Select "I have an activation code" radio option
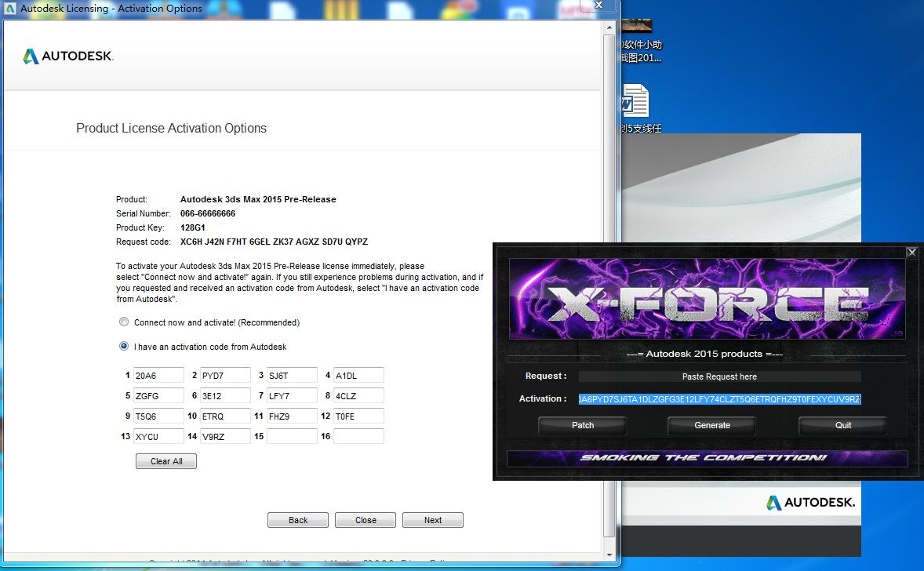924x571 pixels. click(124, 347)
